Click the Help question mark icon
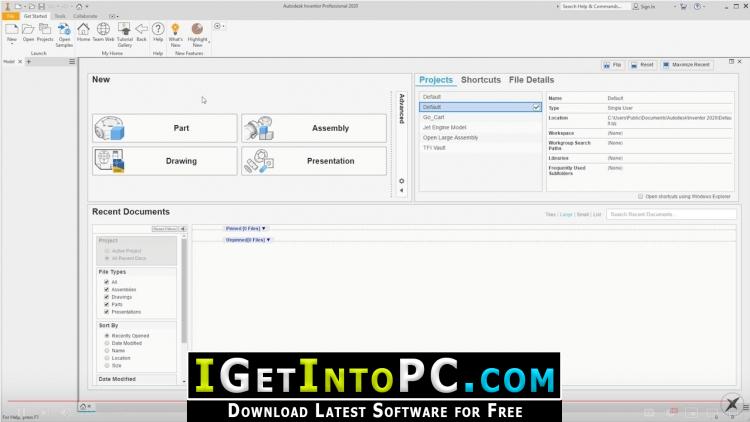This screenshot has height=422, width=750. coord(158,33)
